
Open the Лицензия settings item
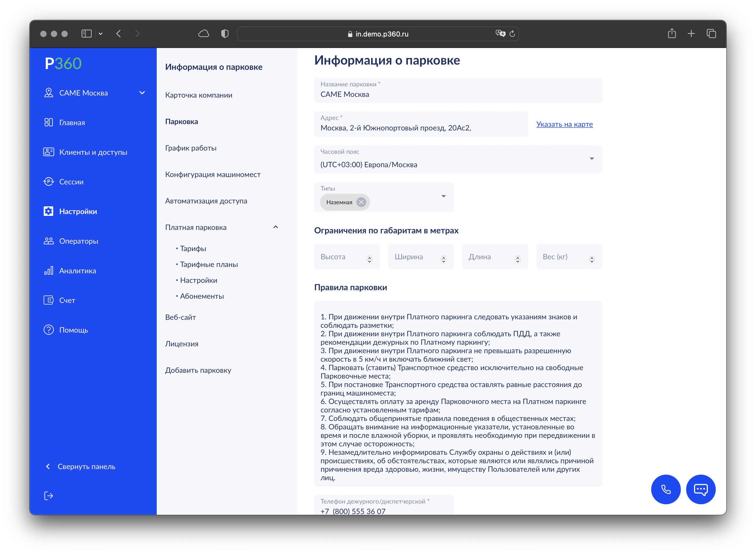182,344
